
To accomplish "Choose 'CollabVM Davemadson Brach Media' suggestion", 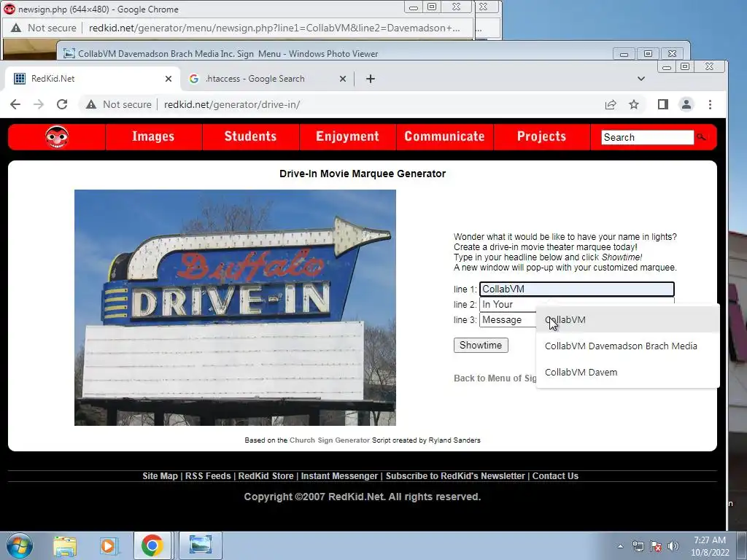I will (x=627, y=346).
